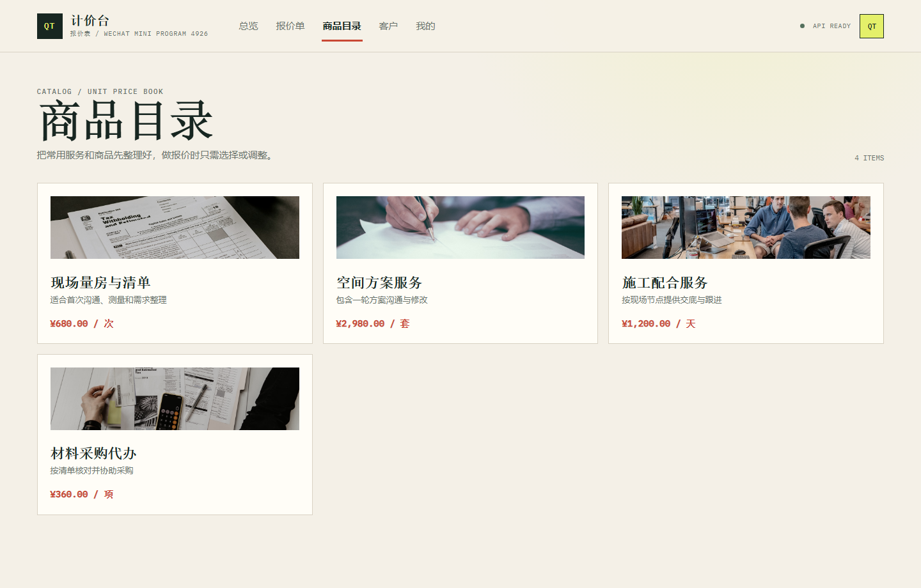The image size is (921, 588).
Task: Click the ¥360.00 / 项 price
Action: (82, 494)
